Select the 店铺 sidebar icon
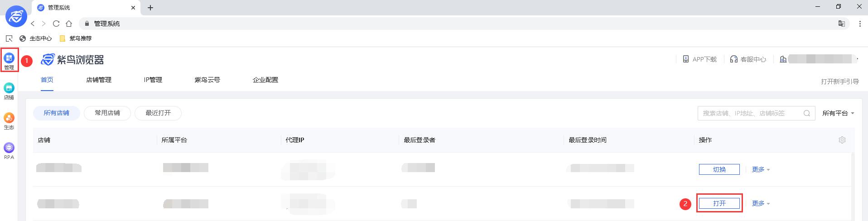 [9, 91]
